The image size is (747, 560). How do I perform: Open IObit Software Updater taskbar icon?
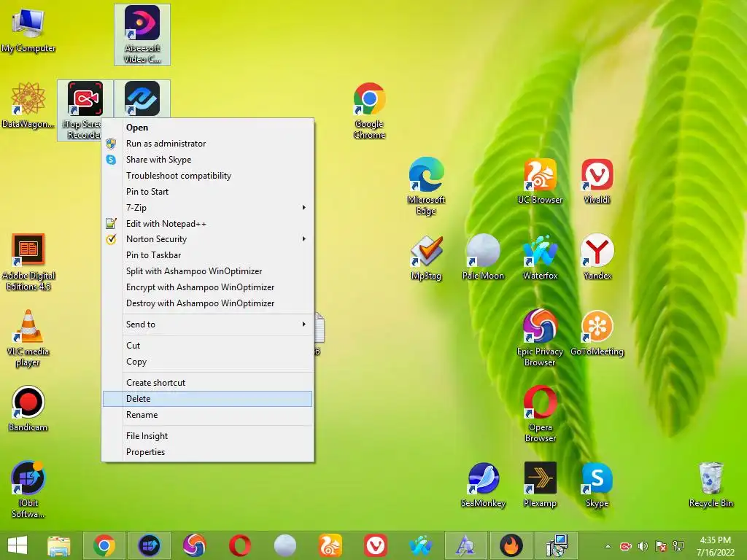[149, 545]
